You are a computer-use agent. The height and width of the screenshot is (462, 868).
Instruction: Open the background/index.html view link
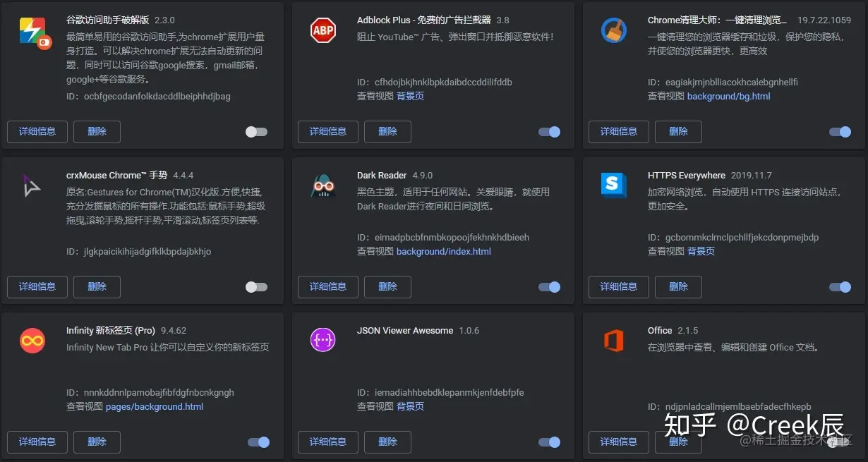pos(444,251)
